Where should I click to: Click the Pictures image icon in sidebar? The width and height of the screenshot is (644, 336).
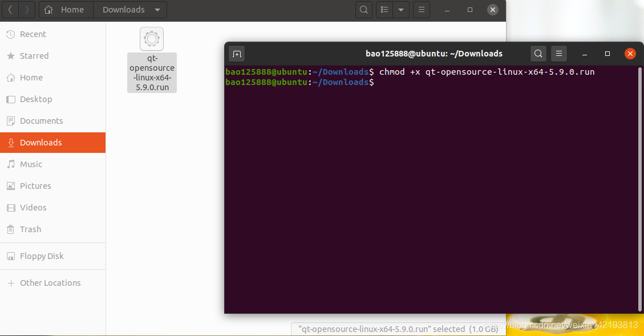[x=11, y=186]
